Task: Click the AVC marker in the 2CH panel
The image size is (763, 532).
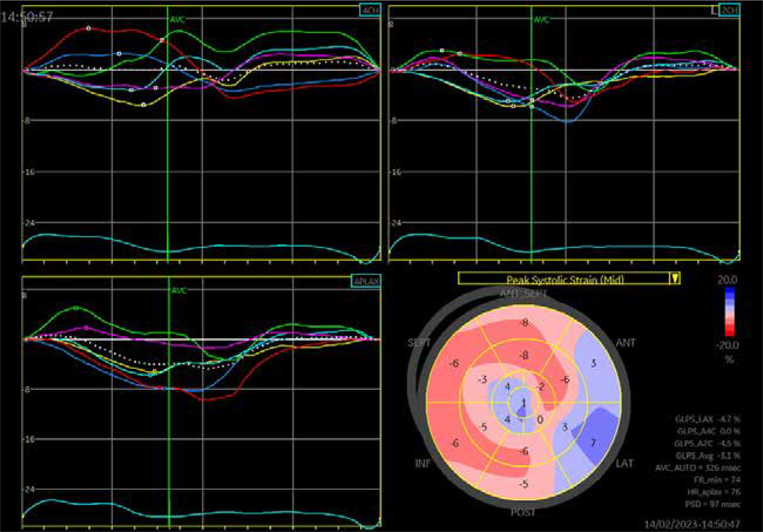Action: coord(541,20)
